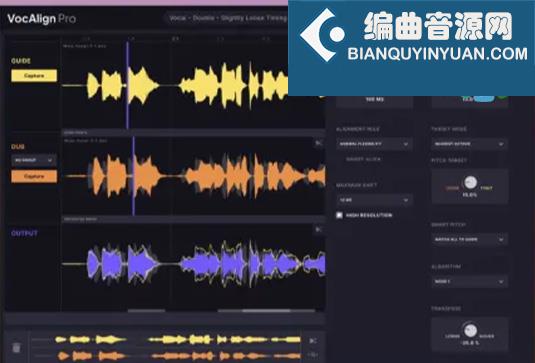Viewport: 535px width, 363px height.
Task: Open the Dub group dropdown above orange Capture
Action: point(34,160)
